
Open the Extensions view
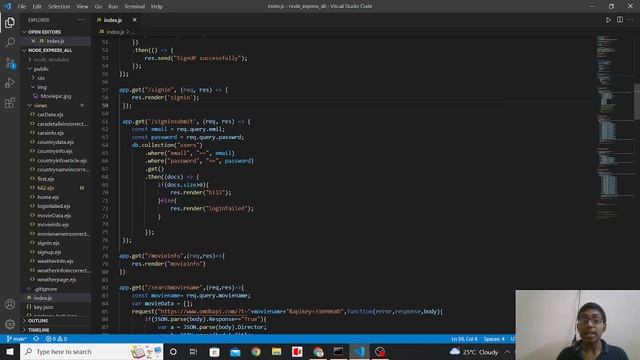(10, 102)
